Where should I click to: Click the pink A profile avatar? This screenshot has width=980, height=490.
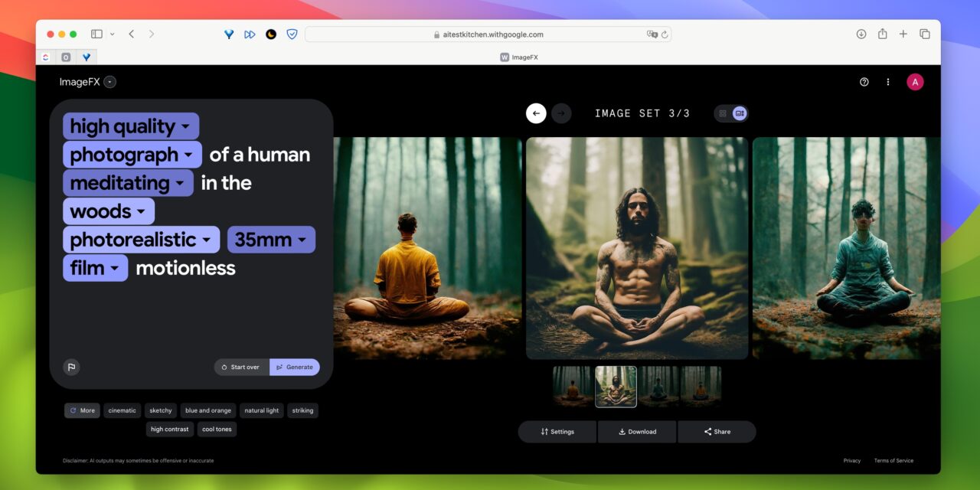(915, 82)
